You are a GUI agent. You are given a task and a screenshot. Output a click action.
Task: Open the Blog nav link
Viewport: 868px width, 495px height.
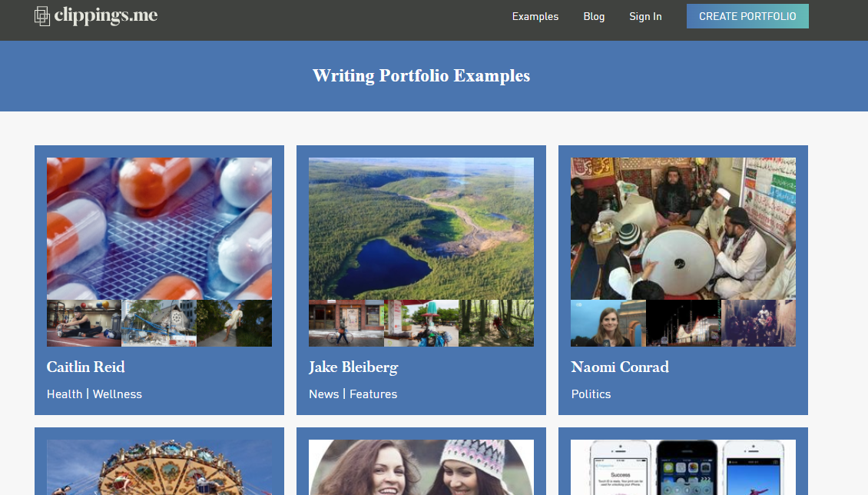coord(594,17)
